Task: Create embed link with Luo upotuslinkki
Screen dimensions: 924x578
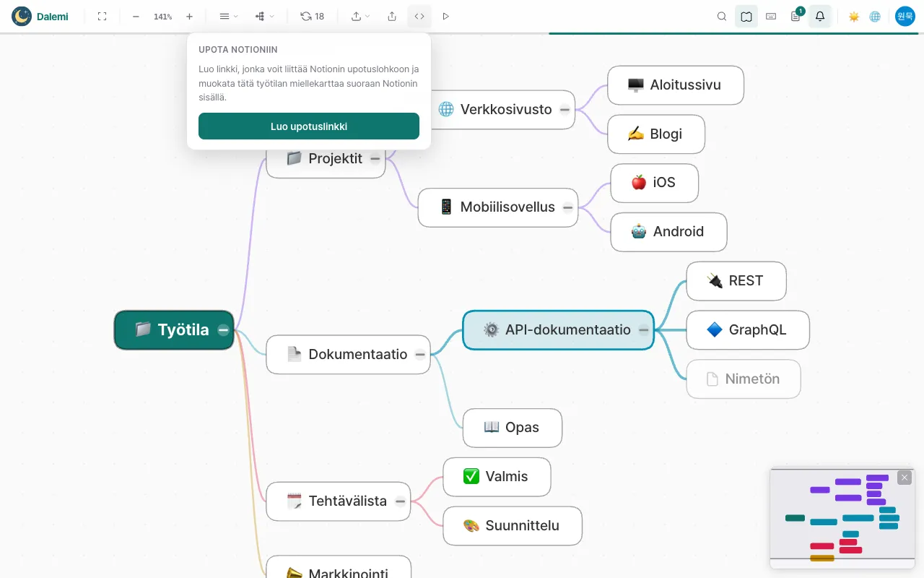Action: pos(309,126)
